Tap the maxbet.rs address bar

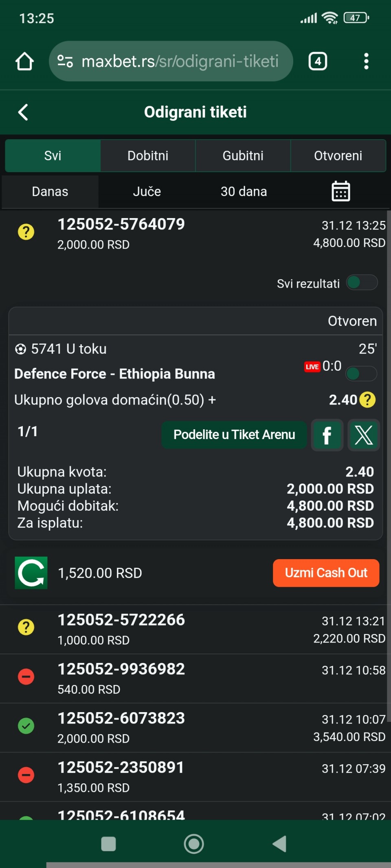[x=171, y=61]
